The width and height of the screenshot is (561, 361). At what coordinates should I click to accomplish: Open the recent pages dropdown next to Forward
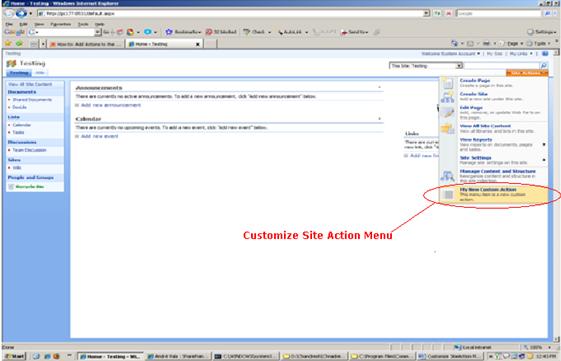click(30, 14)
